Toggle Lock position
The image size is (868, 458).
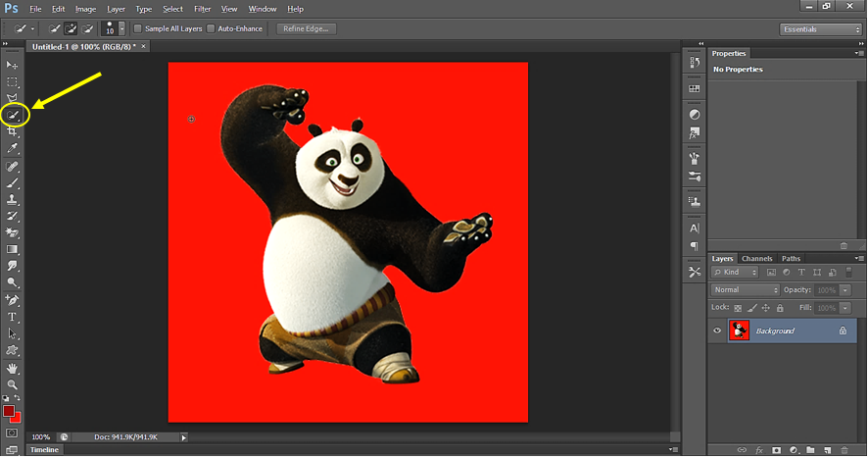click(765, 308)
